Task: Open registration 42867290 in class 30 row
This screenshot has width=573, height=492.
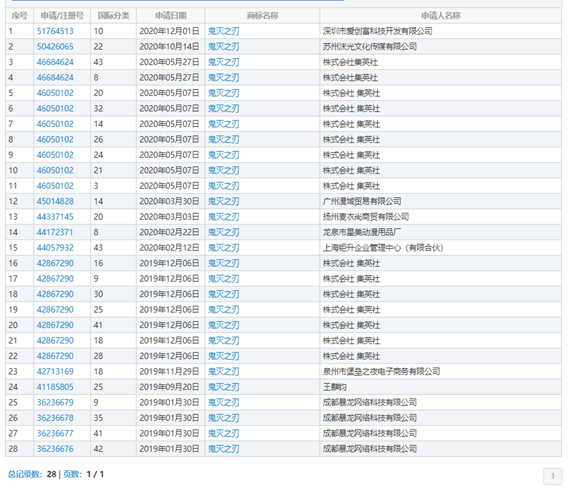Action: (x=55, y=294)
